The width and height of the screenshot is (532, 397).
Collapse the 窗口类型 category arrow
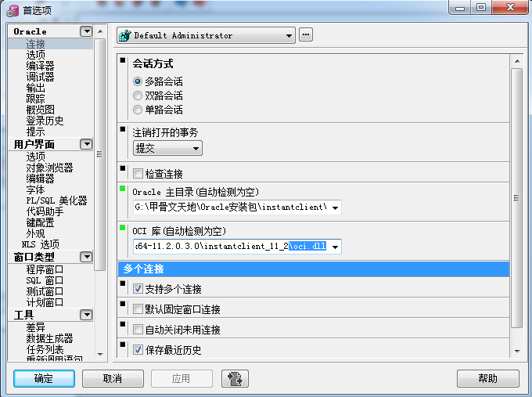86,257
